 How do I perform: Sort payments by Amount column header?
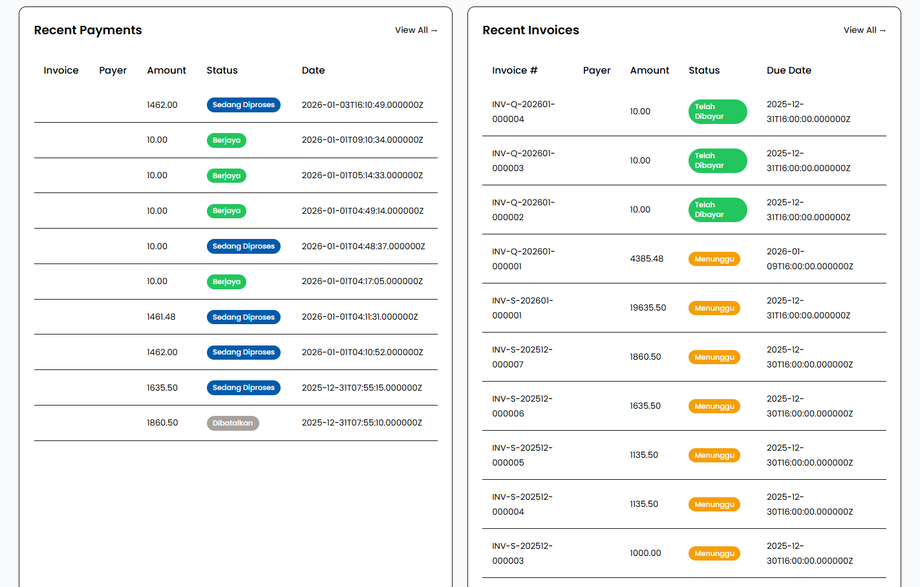pyautogui.click(x=166, y=71)
